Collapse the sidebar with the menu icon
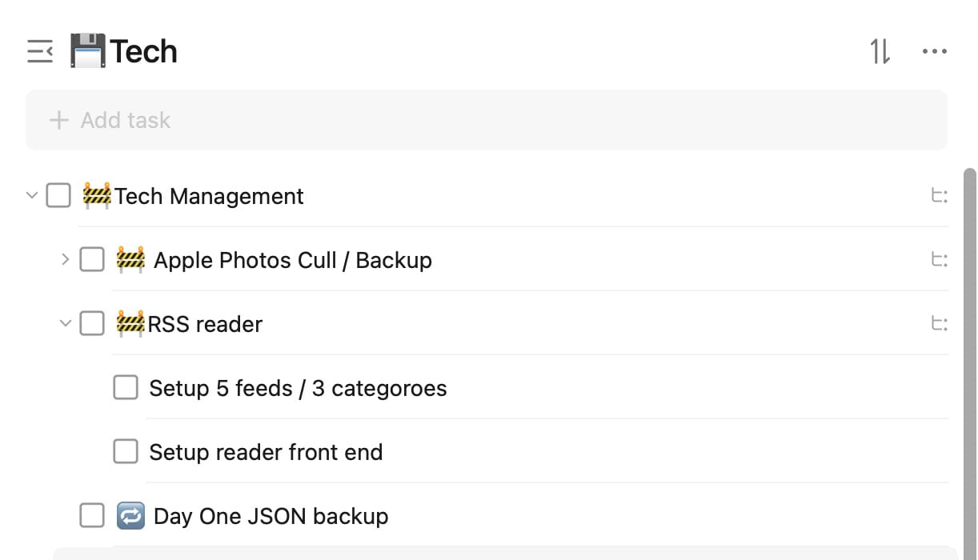The image size is (978, 560). pos(40,52)
